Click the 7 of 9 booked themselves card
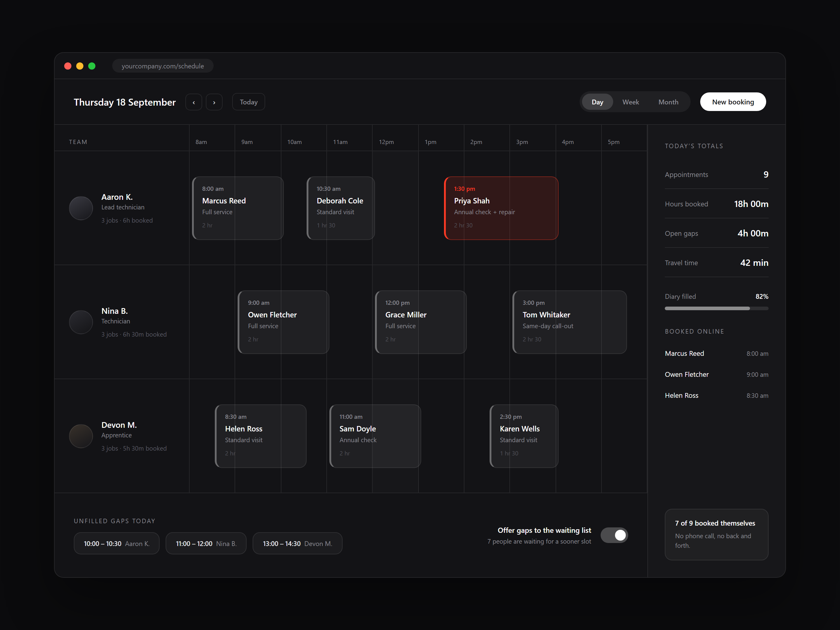 (716, 534)
